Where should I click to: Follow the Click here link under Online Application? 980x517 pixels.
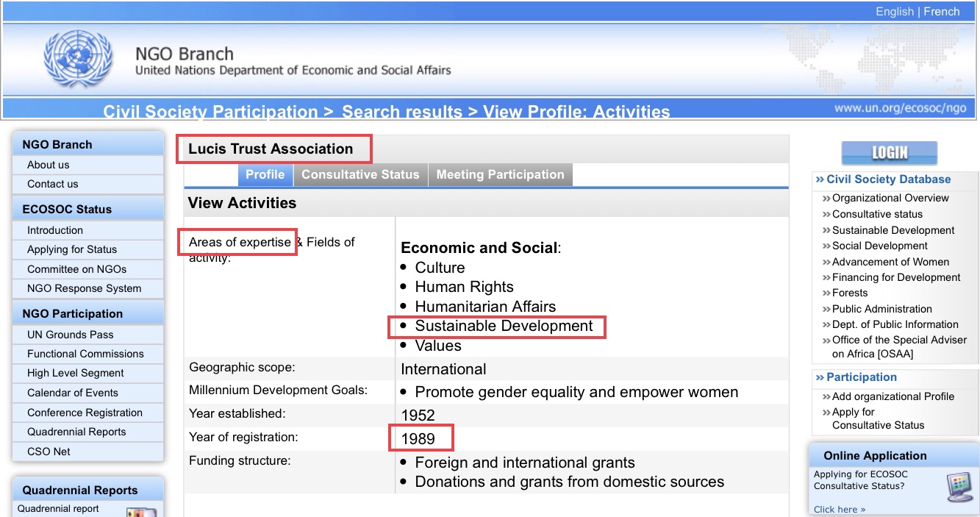(840, 509)
